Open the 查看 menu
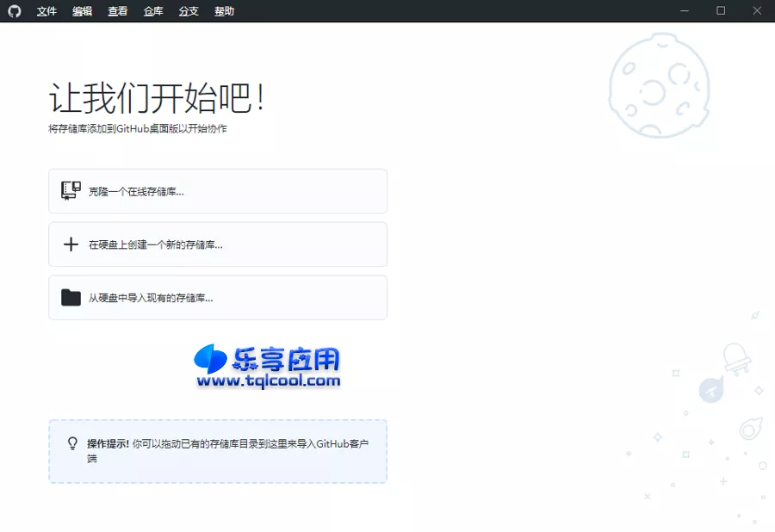The width and height of the screenshot is (775, 532). pos(117,11)
